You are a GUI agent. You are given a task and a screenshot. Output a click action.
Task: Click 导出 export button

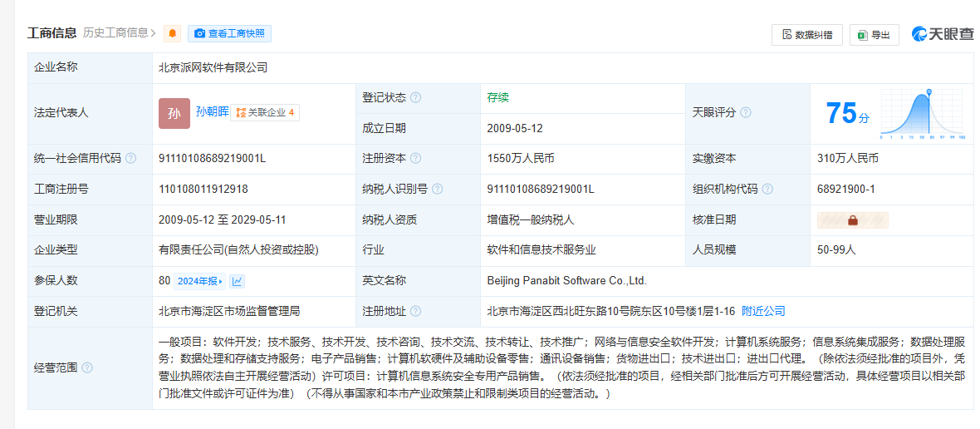875,35
